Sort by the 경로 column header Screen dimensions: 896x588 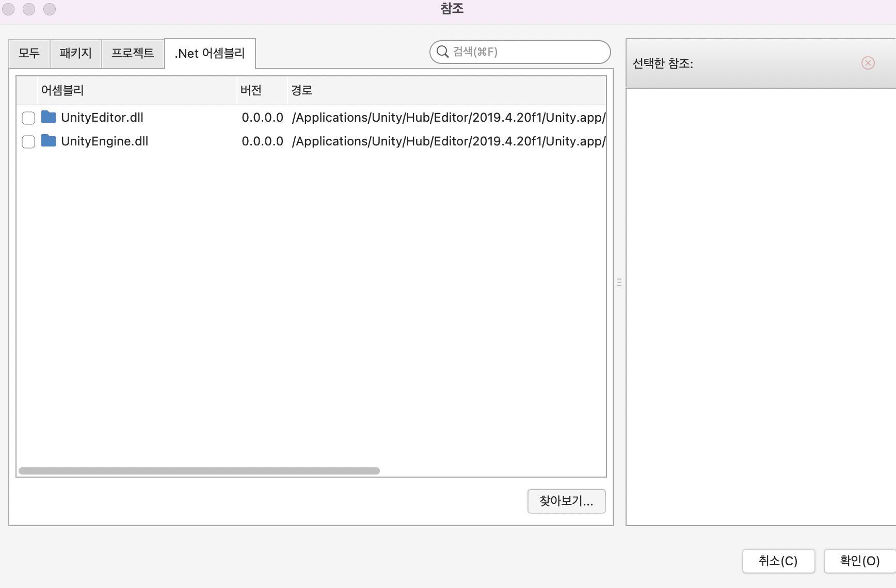pyautogui.click(x=446, y=90)
